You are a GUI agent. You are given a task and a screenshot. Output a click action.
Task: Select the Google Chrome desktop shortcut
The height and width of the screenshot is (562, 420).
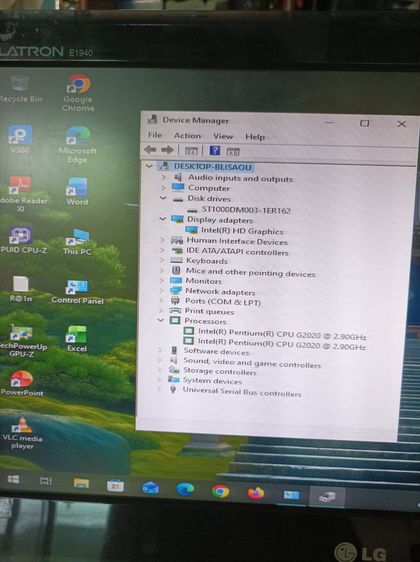click(x=78, y=92)
